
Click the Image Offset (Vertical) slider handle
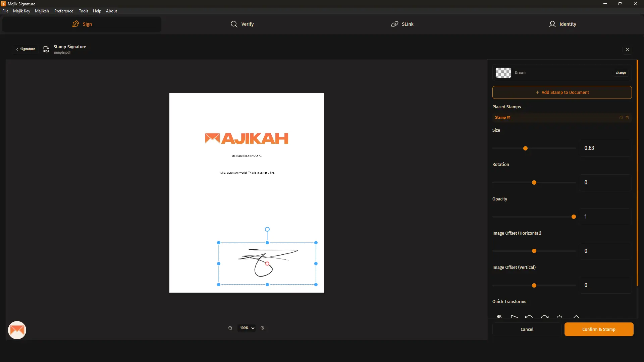[x=534, y=286]
